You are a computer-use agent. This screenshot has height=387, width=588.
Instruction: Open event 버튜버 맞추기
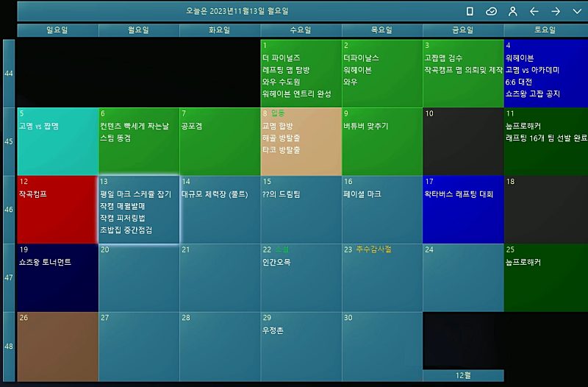[x=366, y=126]
